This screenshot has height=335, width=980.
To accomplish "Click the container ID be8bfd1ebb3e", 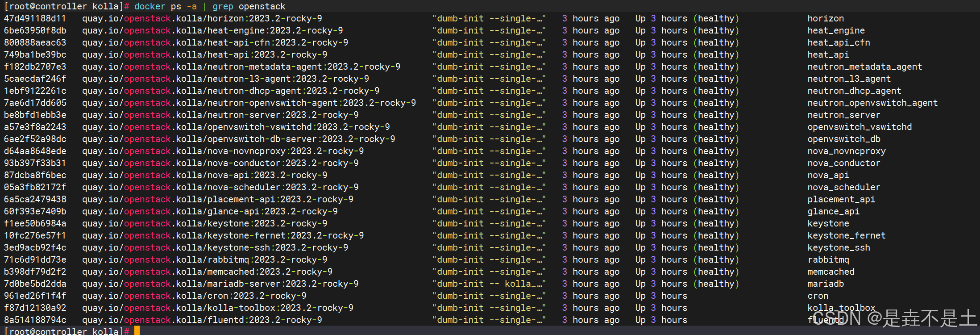I will click(x=35, y=115).
